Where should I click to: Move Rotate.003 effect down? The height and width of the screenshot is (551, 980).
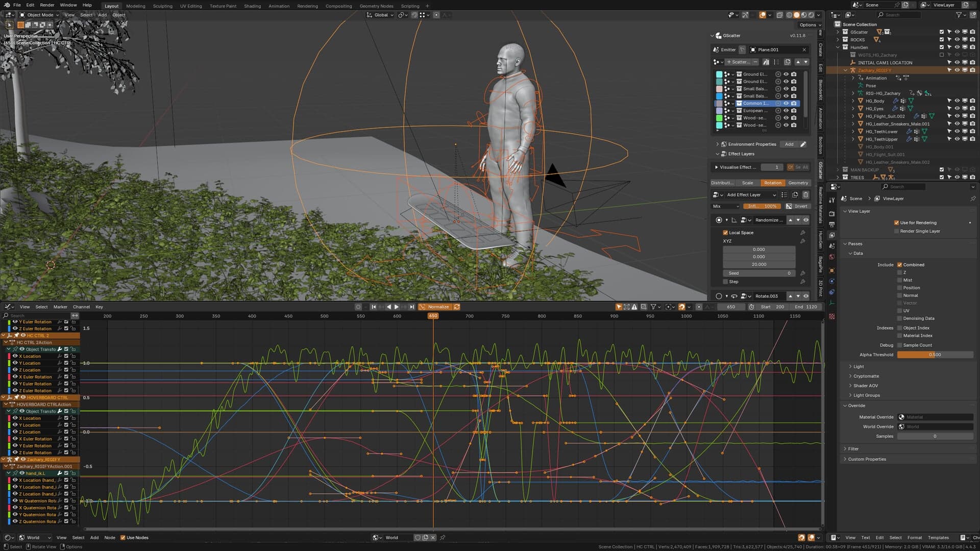798,296
